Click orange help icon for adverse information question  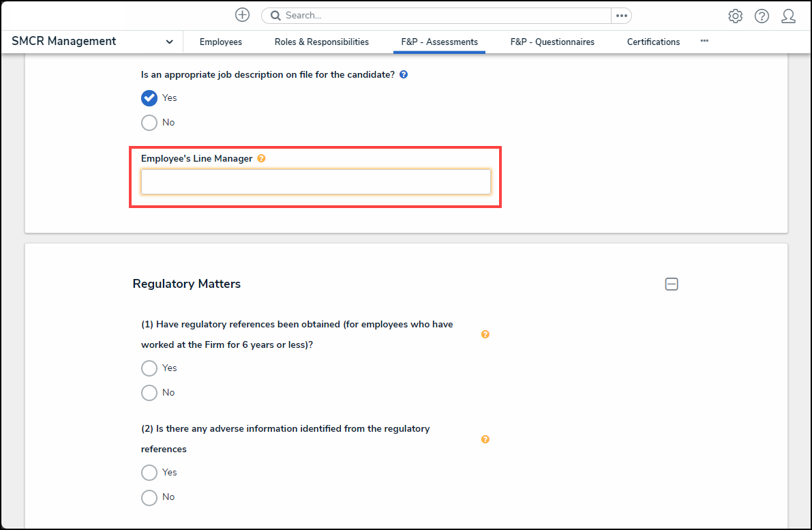pos(485,439)
